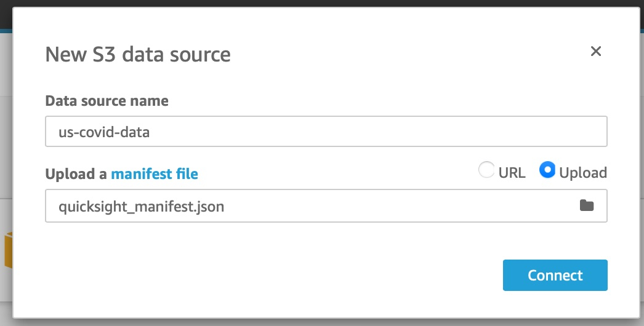644x326 pixels.
Task: Select the Upload radio button
Action: [x=547, y=170]
